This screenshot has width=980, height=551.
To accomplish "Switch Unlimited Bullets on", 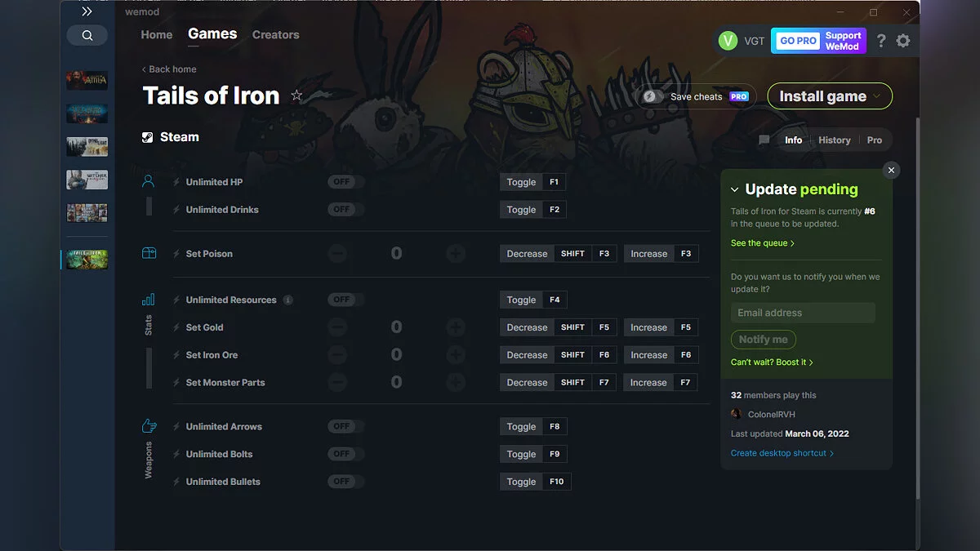I will tap(344, 481).
